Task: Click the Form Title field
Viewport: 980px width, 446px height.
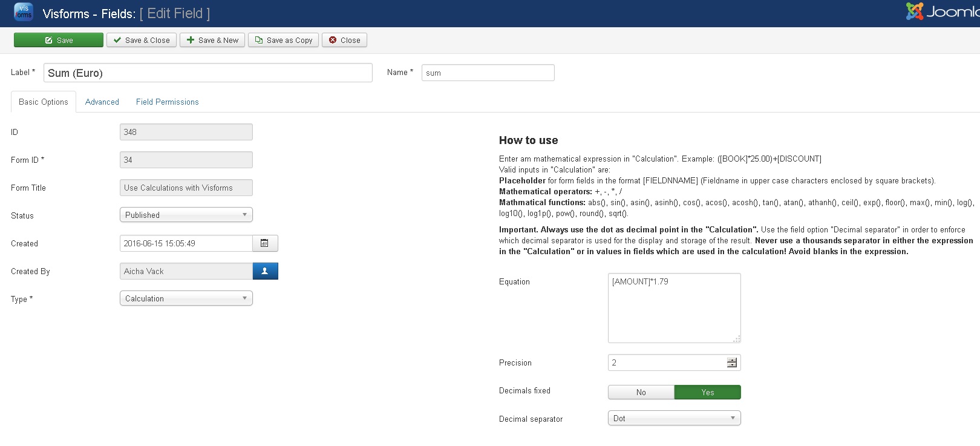Action: pos(186,188)
